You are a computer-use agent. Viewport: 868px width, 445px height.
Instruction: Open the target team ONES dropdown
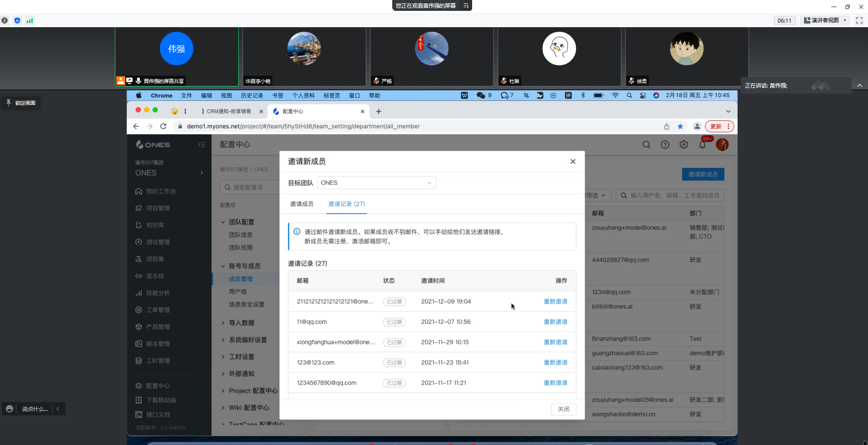376,183
